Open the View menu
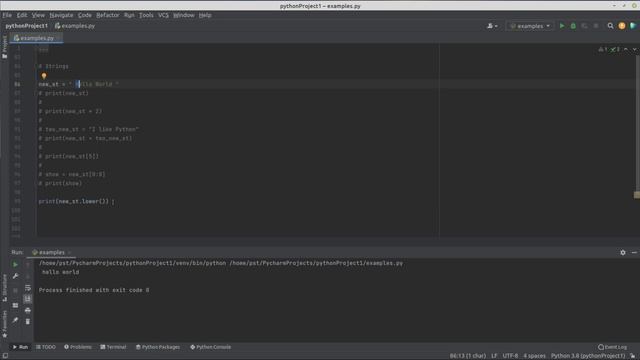 tap(38, 15)
